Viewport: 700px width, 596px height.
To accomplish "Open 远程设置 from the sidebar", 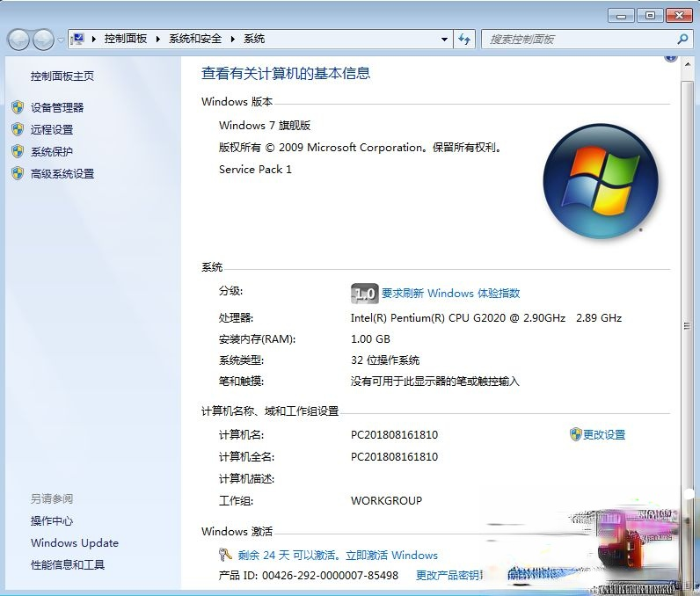I will tap(52, 130).
